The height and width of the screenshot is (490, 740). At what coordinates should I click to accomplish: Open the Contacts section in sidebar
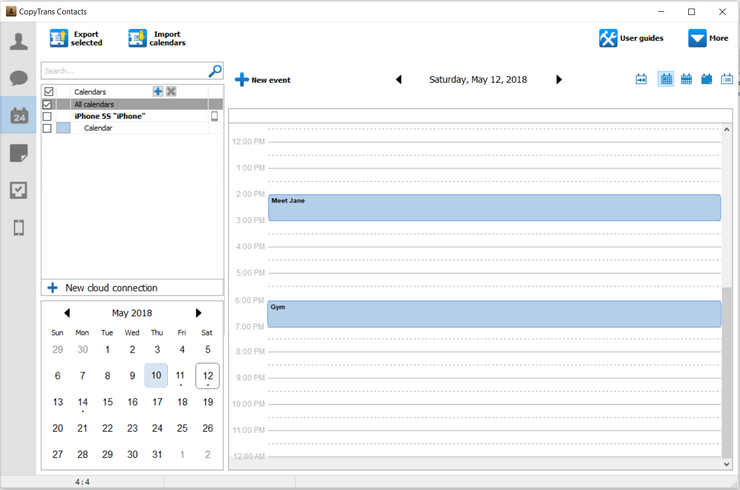point(18,42)
